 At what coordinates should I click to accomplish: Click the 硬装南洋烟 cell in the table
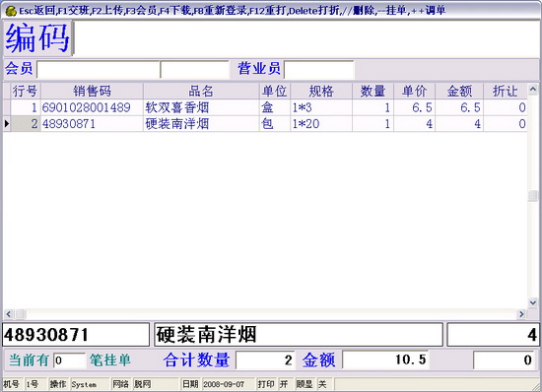click(201, 124)
